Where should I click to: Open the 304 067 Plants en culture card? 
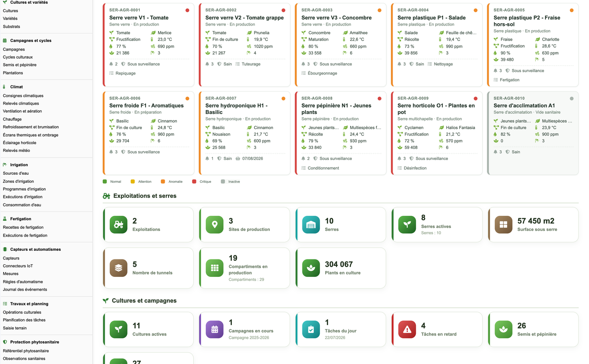(340, 268)
